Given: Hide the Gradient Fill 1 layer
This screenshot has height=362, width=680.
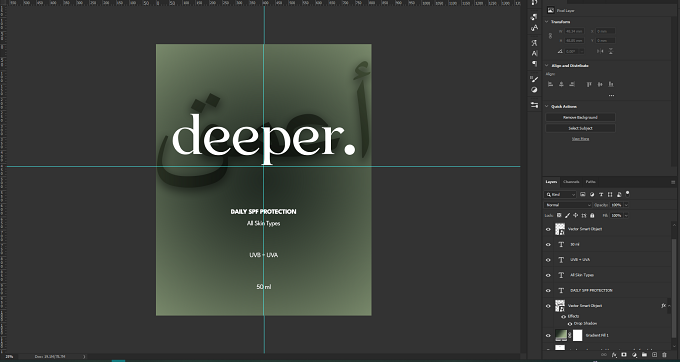Looking at the screenshot, I should [548, 336].
